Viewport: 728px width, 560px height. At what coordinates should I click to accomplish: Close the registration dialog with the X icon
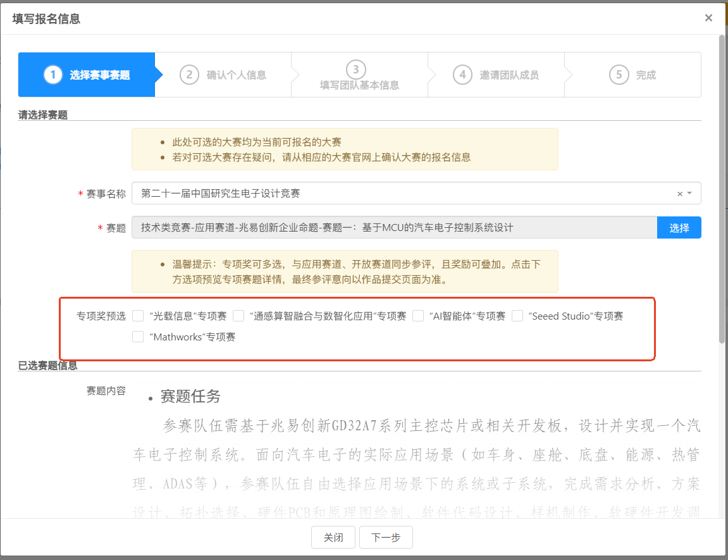(708, 18)
